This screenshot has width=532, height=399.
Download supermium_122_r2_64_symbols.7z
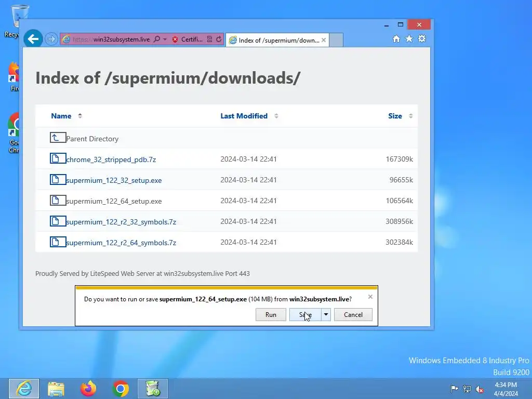pos(121,243)
